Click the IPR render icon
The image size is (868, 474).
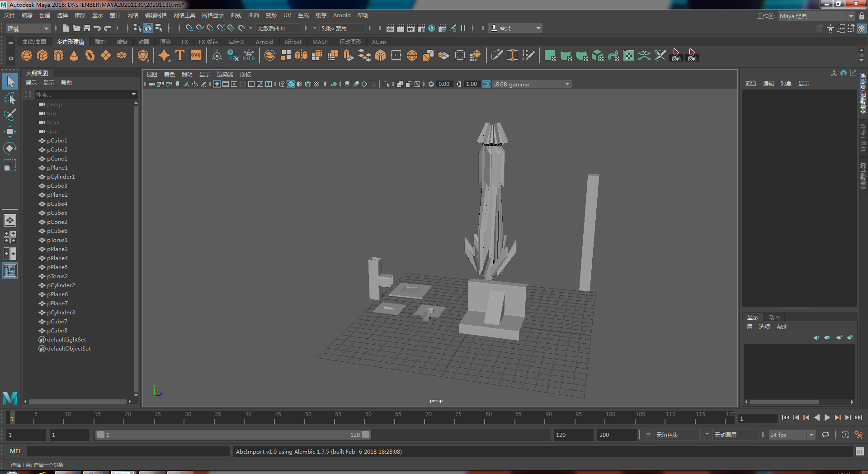[411, 28]
